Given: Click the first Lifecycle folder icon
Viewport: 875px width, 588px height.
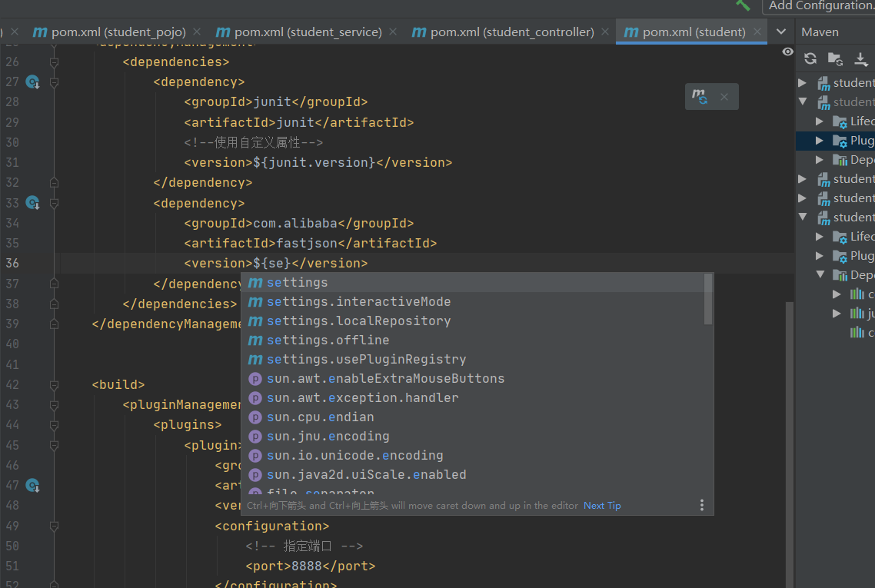Looking at the screenshot, I should click(x=840, y=121).
